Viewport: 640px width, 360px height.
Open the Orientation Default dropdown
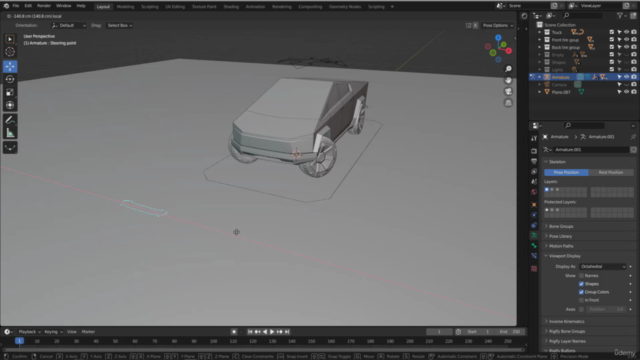69,25
